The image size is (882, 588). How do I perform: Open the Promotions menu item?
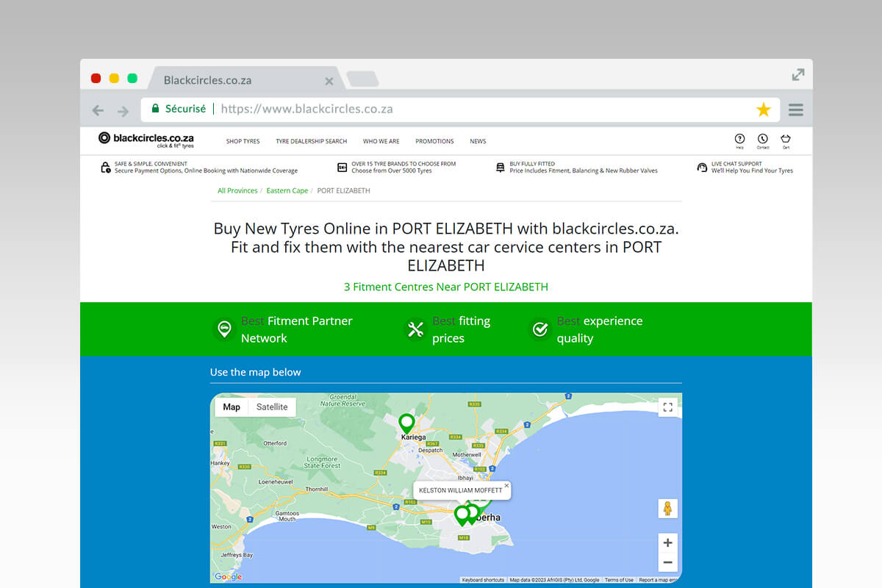coord(434,141)
